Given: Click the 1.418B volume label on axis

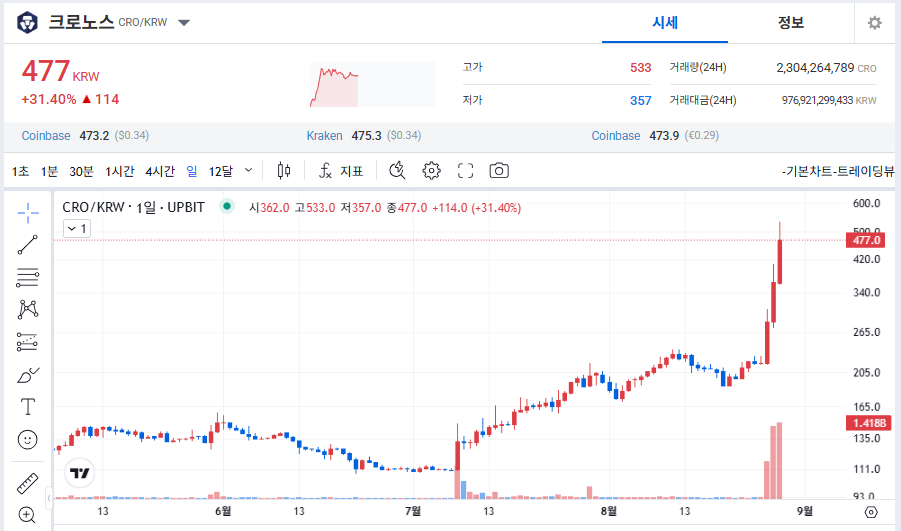Looking at the screenshot, I should click(x=869, y=424).
